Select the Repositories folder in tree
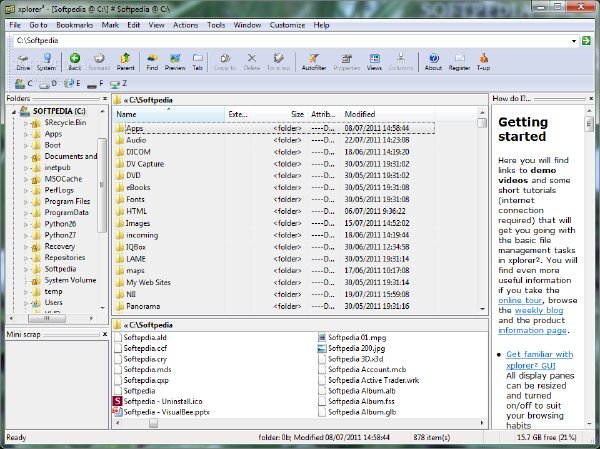 65,258
